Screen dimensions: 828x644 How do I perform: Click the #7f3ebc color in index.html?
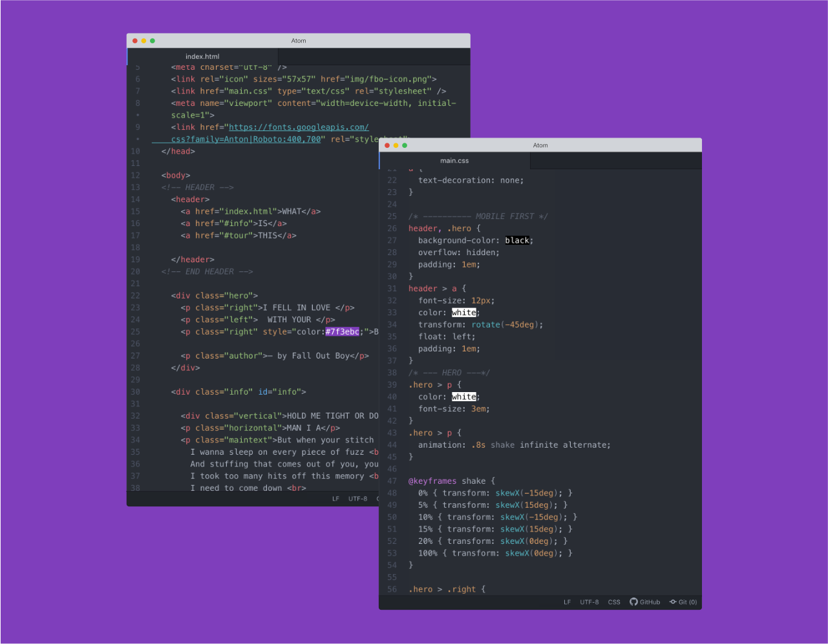coord(342,332)
